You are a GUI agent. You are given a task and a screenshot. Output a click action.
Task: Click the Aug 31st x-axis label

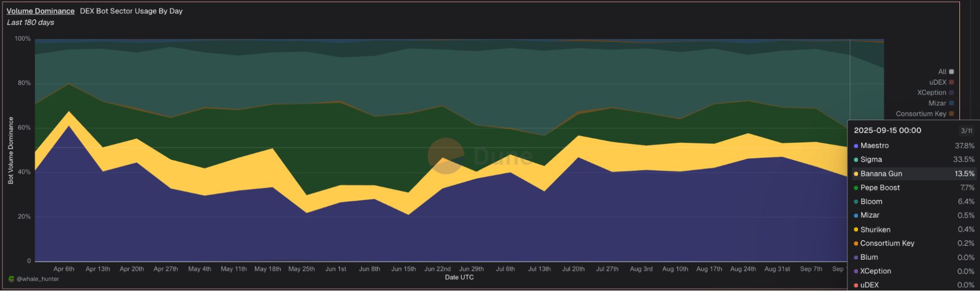tap(777, 269)
